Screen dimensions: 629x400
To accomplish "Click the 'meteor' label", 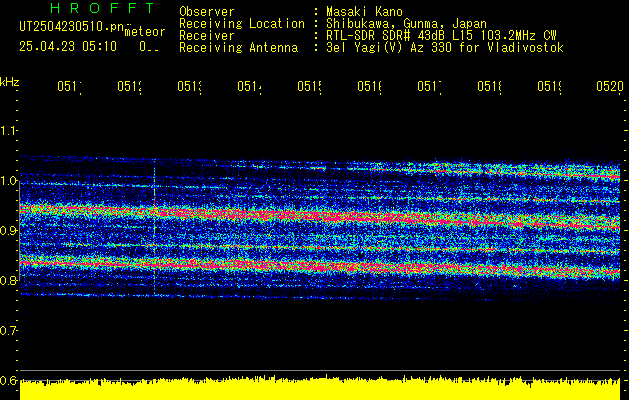I will 145,32.
